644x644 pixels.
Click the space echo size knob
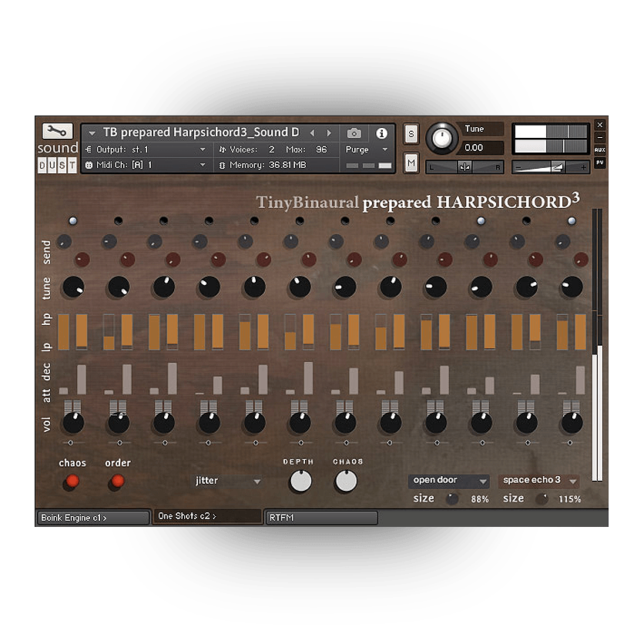[542, 498]
